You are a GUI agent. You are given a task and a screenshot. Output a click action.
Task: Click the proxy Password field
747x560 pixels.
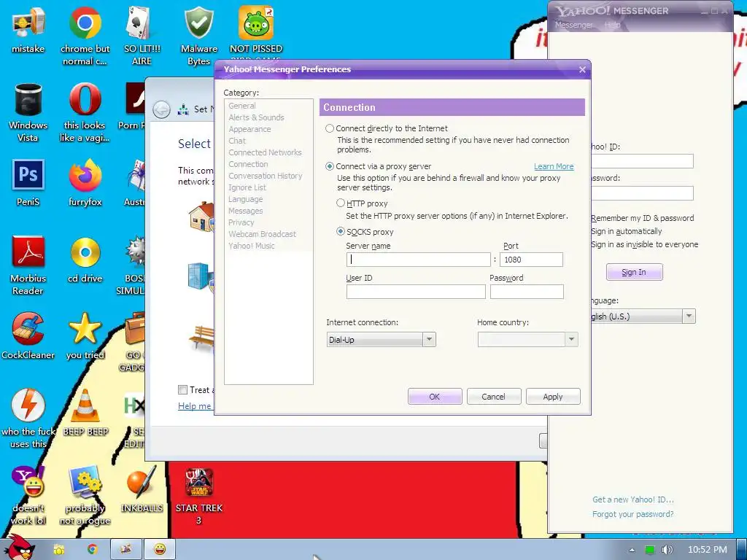(527, 292)
